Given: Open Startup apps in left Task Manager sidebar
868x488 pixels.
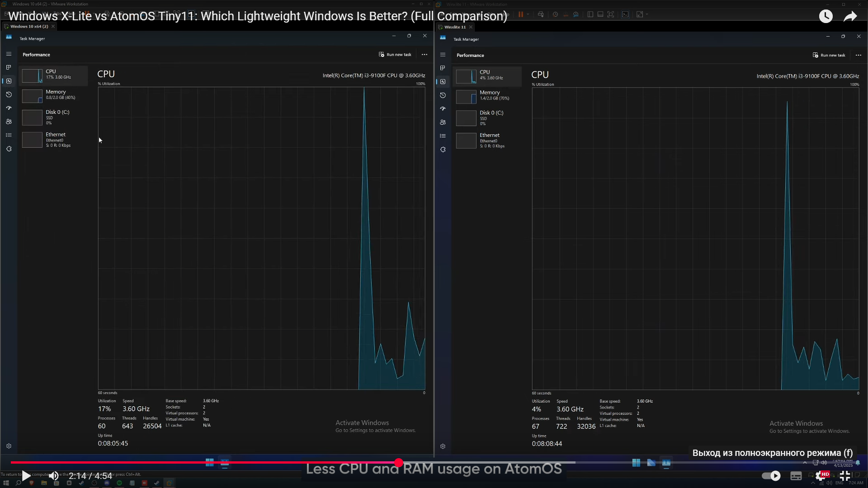Looking at the screenshot, I should click(9, 108).
